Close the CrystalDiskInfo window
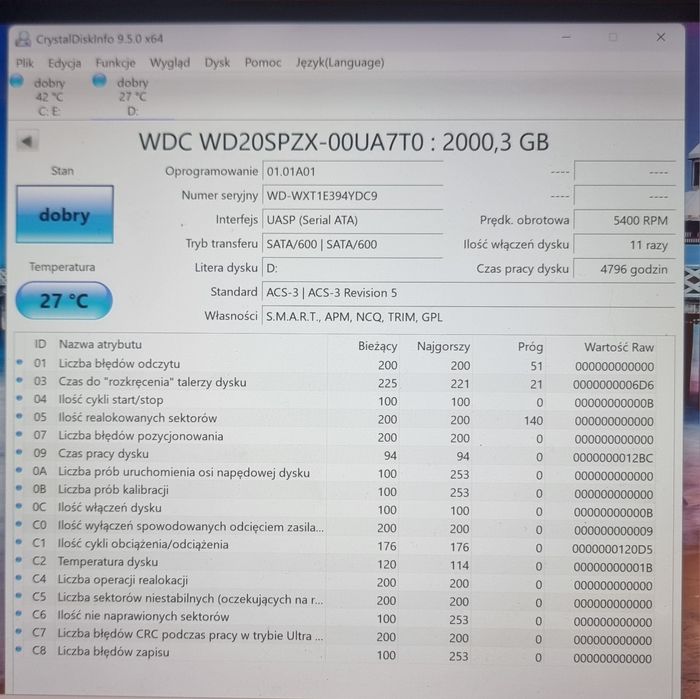The height and width of the screenshot is (699, 700). [x=661, y=37]
